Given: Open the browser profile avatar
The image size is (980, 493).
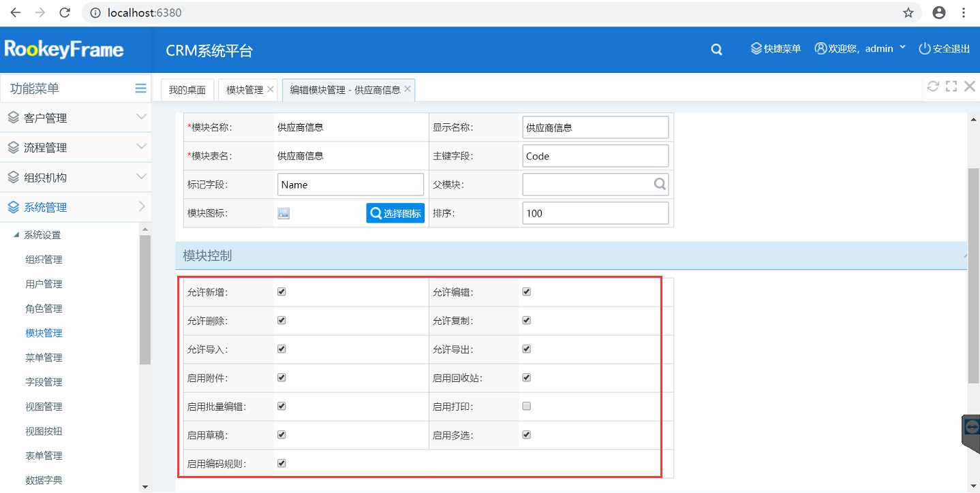Looking at the screenshot, I should (x=939, y=12).
